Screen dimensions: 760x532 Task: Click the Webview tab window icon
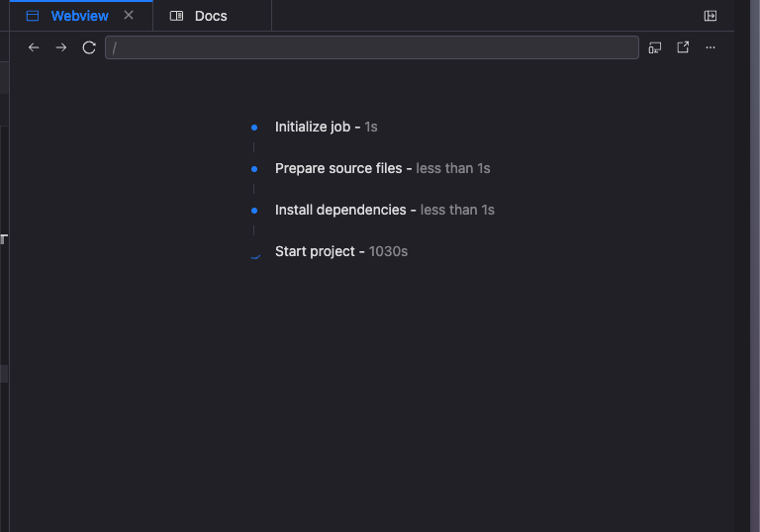pos(33,16)
